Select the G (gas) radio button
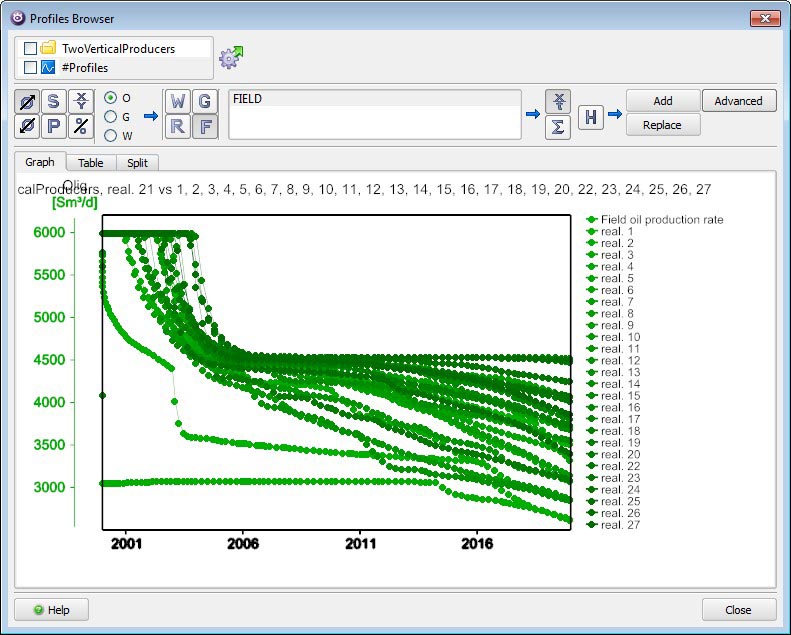The image size is (791, 635). [x=110, y=117]
